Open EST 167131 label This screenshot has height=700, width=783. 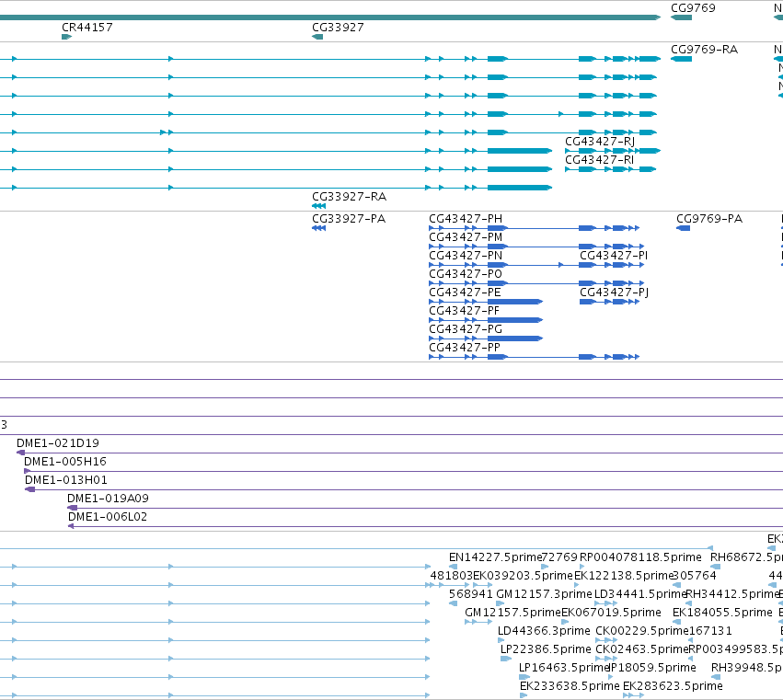(710, 631)
